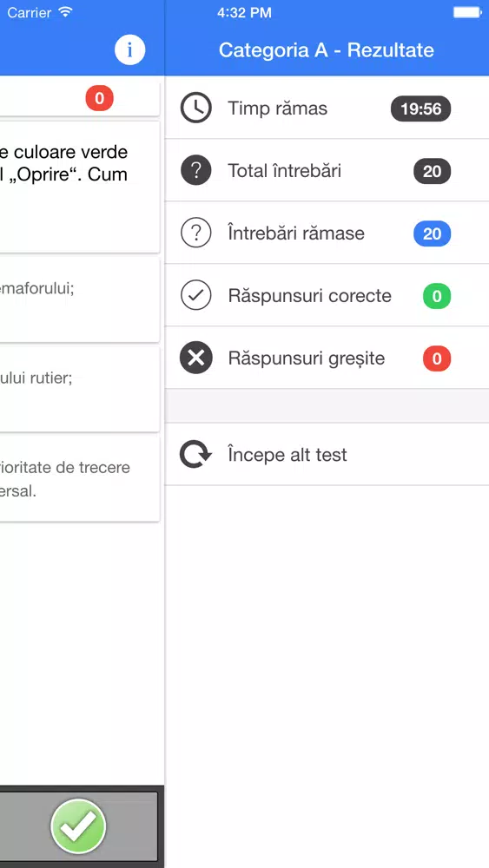
Task: Select the answer ending with 'ului rutier;'
Action: tap(80, 390)
